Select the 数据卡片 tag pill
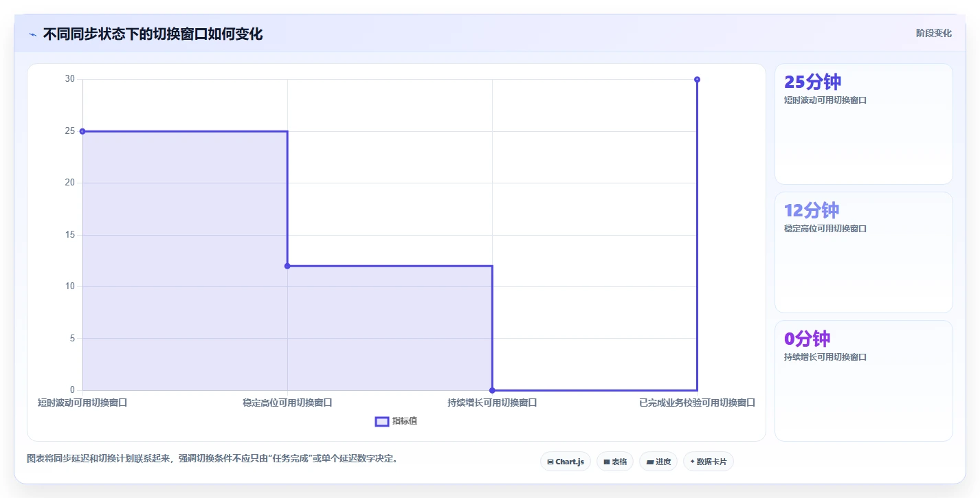The width and height of the screenshot is (980, 498). click(x=709, y=462)
